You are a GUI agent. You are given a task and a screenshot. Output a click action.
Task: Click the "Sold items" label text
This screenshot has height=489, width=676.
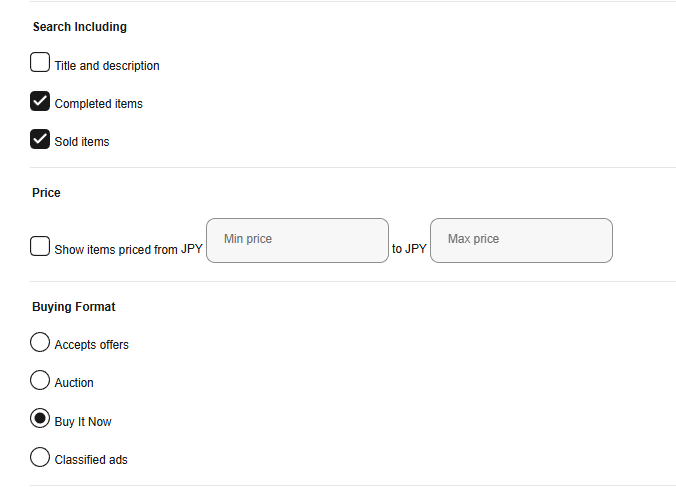82,142
